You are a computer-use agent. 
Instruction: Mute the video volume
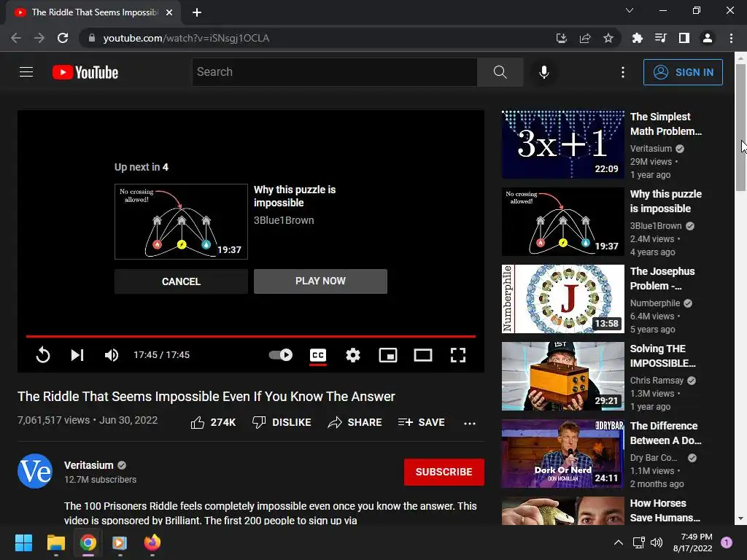[112, 355]
